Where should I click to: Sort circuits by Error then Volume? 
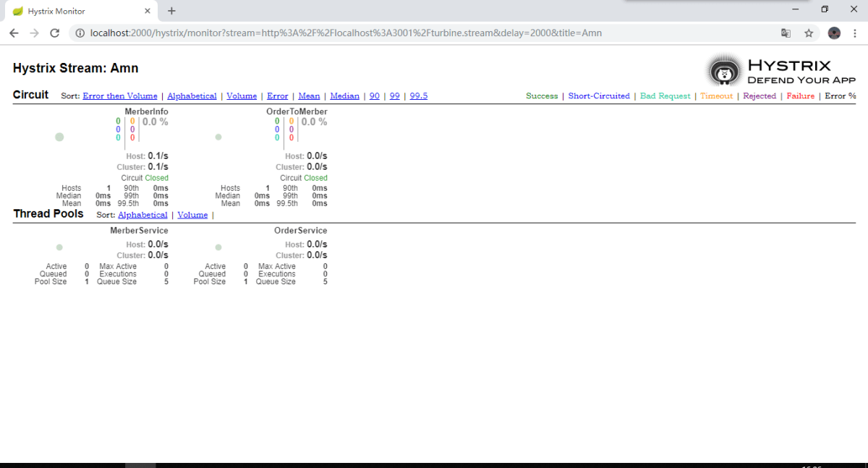click(x=120, y=95)
